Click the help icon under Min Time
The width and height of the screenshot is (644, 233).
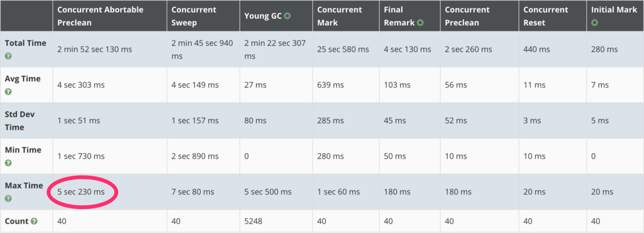[x=8, y=162]
